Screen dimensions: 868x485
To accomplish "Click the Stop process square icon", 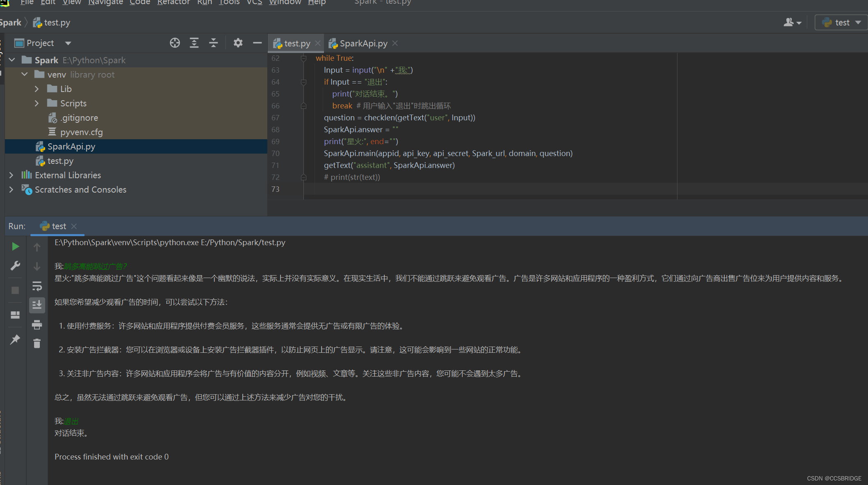I will [x=15, y=290].
